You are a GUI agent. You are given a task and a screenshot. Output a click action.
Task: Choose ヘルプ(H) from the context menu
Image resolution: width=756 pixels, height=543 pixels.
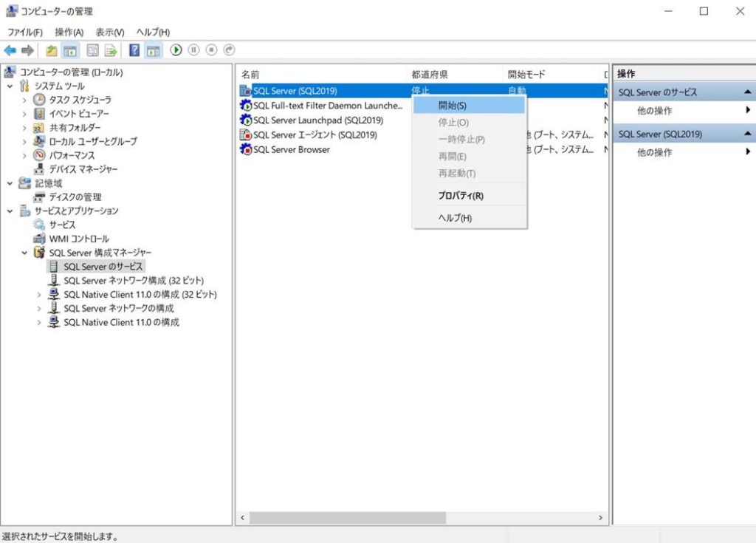coord(469,218)
